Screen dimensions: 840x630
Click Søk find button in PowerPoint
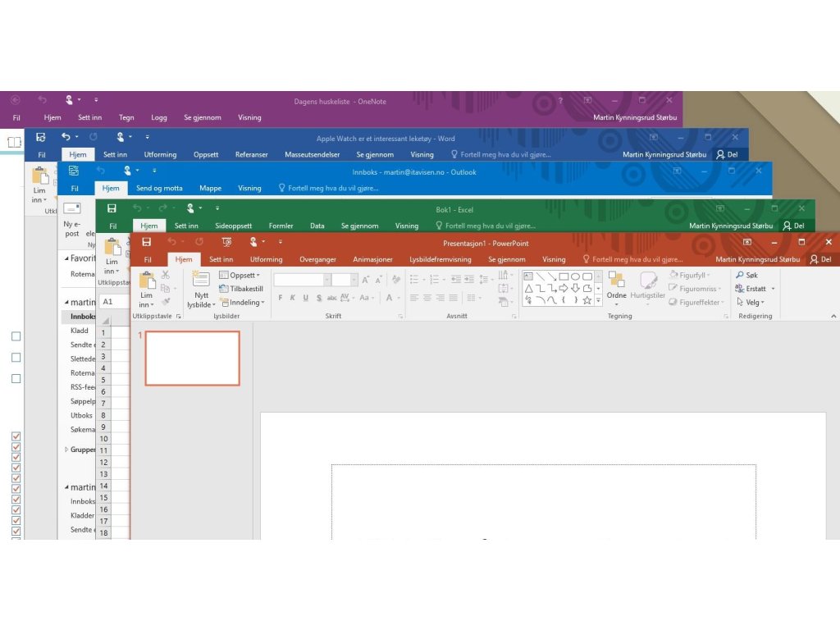point(746,275)
